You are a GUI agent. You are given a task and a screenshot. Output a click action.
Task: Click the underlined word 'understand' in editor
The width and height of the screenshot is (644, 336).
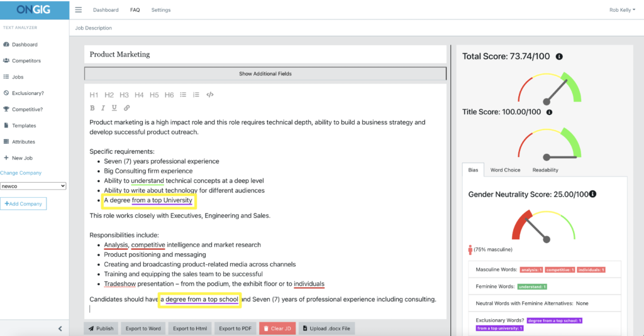click(x=147, y=181)
